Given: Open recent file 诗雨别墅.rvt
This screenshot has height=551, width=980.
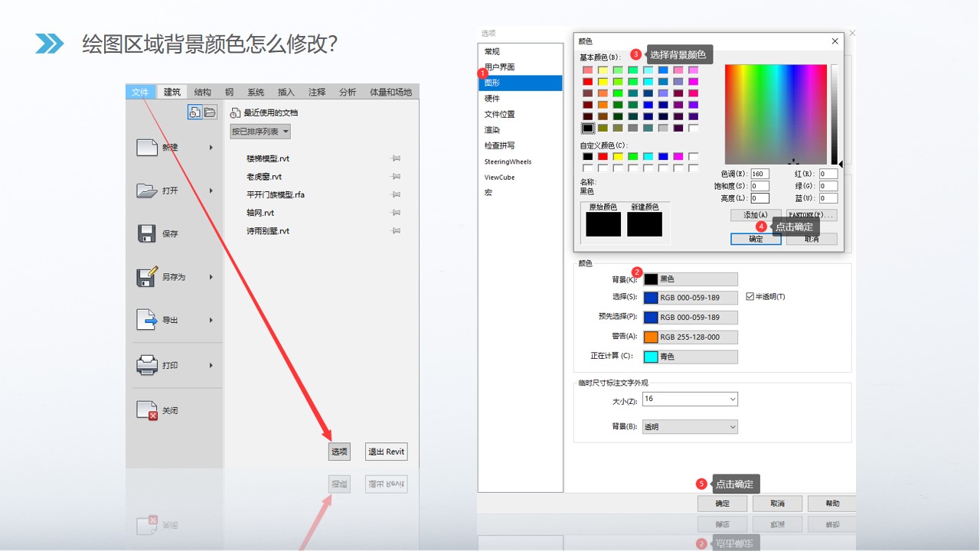Looking at the screenshot, I should [x=268, y=230].
